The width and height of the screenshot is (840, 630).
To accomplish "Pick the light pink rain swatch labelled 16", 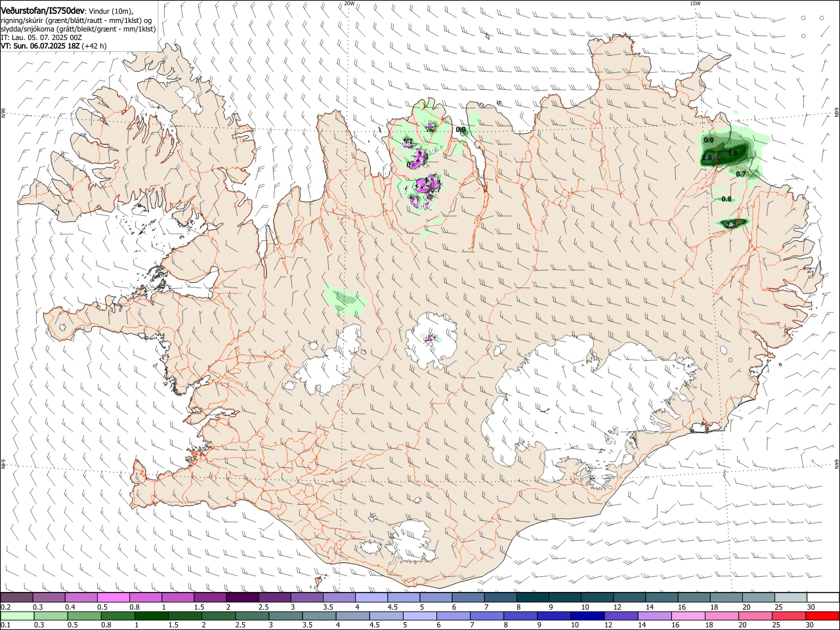I will (688, 616).
